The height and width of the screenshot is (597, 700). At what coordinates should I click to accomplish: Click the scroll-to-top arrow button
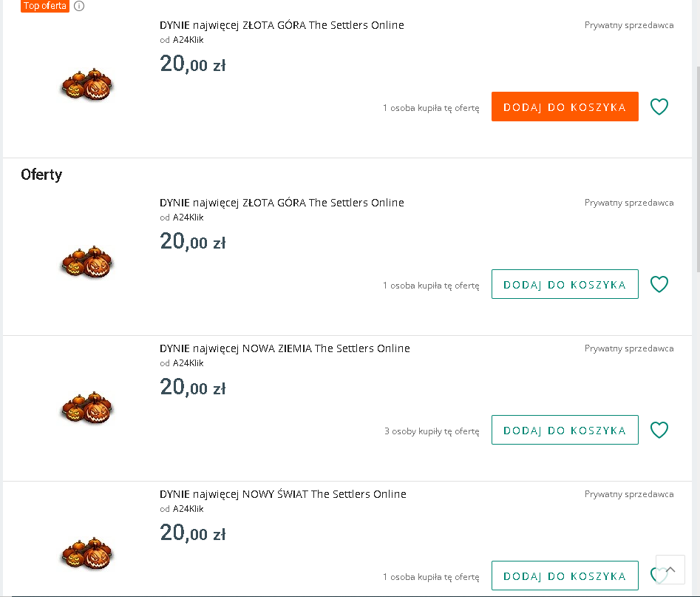(x=670, y=570)
